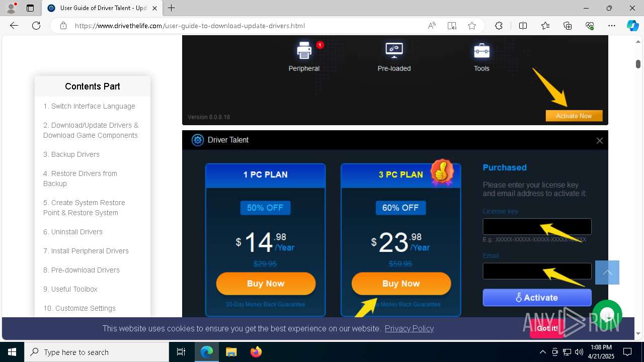
Task: Click the Peripheral printer icon
Action: [304, 50]
